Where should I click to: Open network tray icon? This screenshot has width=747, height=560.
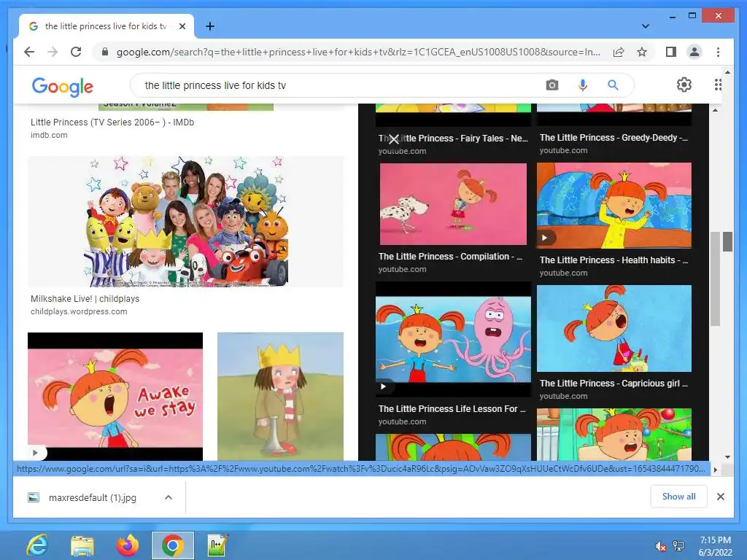[678, 546]
